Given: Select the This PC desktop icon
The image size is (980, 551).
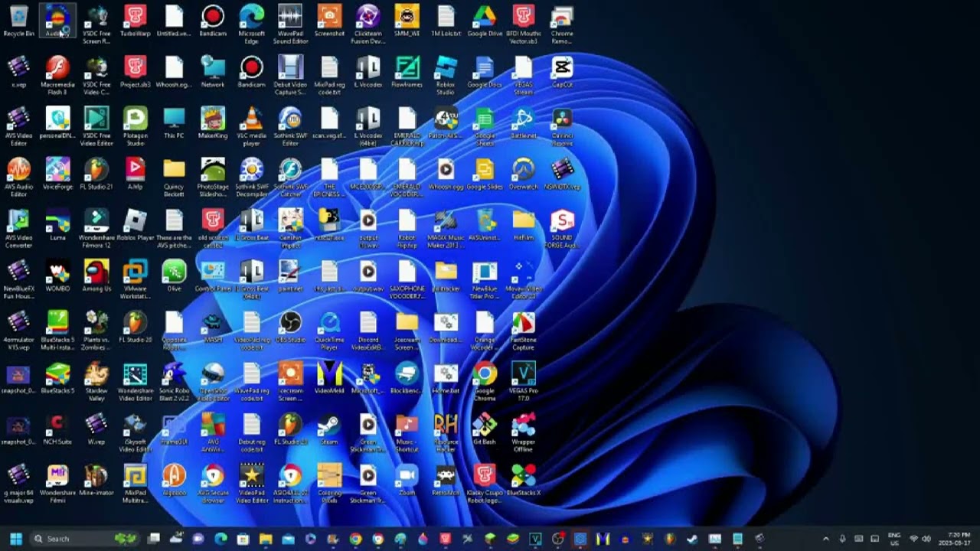Looking at the screenshot, I should pyautogui.click(x=174, y=122).
